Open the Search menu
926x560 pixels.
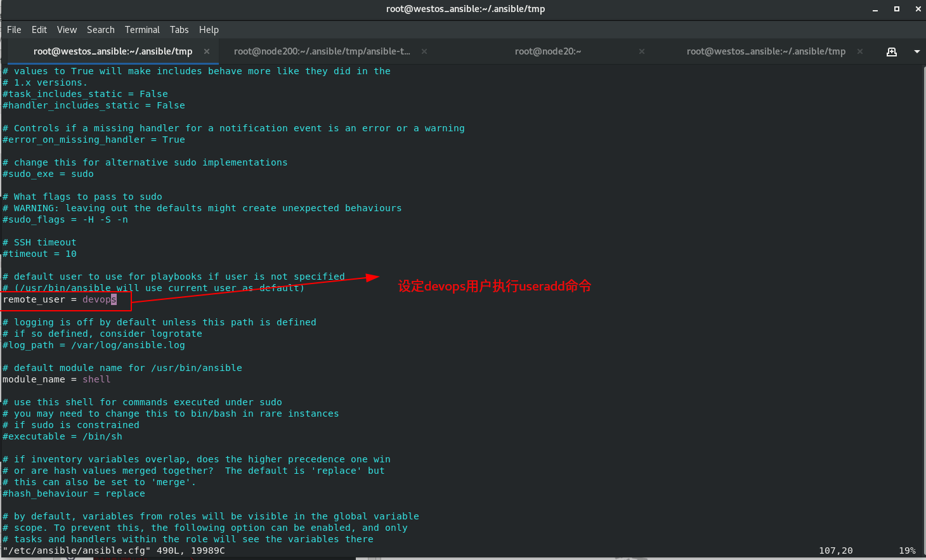(101, 30)
